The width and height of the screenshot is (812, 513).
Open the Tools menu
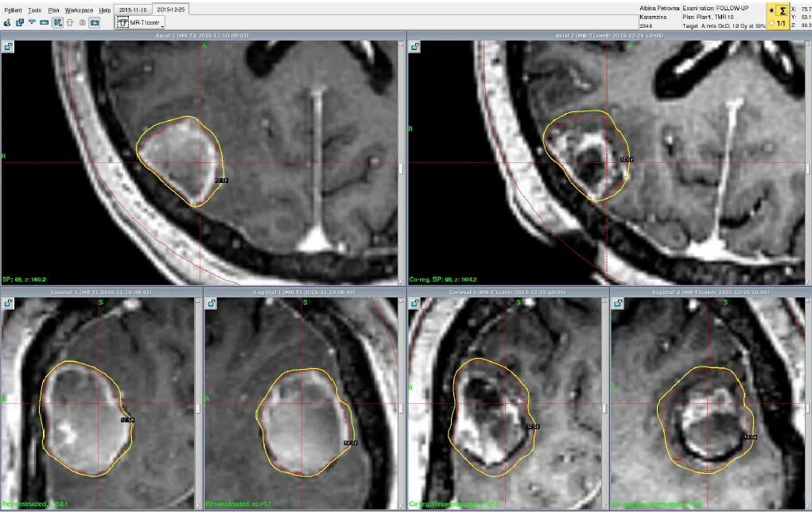35,10
